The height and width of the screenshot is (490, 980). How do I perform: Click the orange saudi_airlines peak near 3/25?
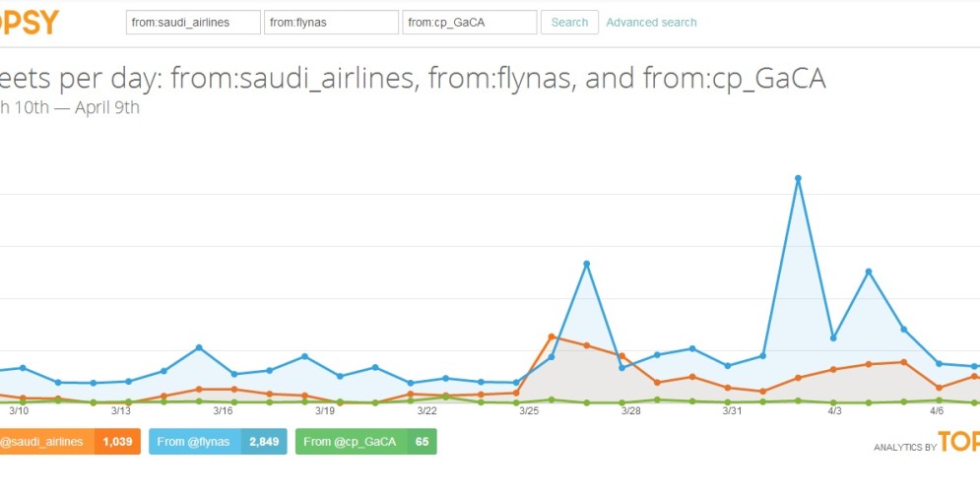tap(552, 337)
